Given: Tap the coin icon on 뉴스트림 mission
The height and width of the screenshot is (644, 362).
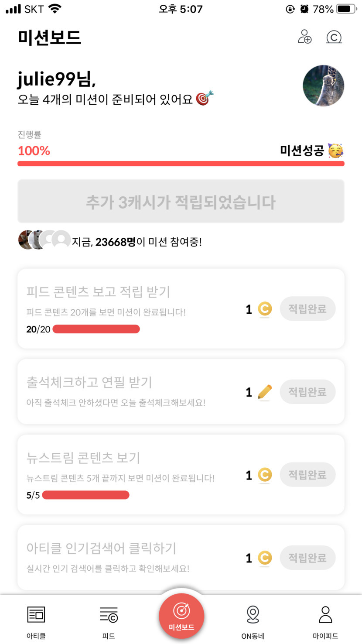Looking at the screenshot, I should pos(264,475).
